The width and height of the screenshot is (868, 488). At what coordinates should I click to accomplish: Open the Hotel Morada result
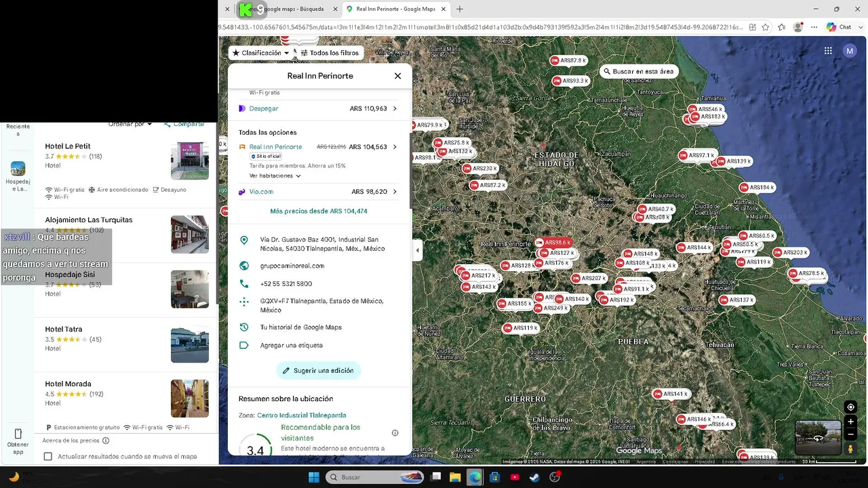[x=126, y=403]
